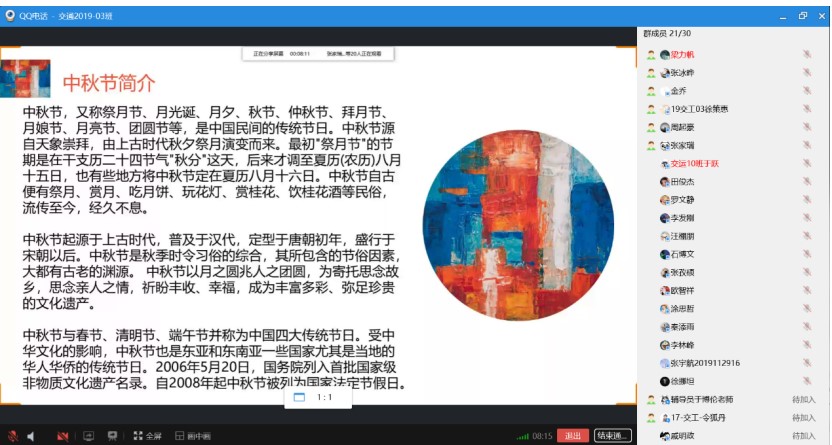Viewport: 832px width, 445px height.
Task: Click the screen share monitor icon
Action: coord(89,436)
